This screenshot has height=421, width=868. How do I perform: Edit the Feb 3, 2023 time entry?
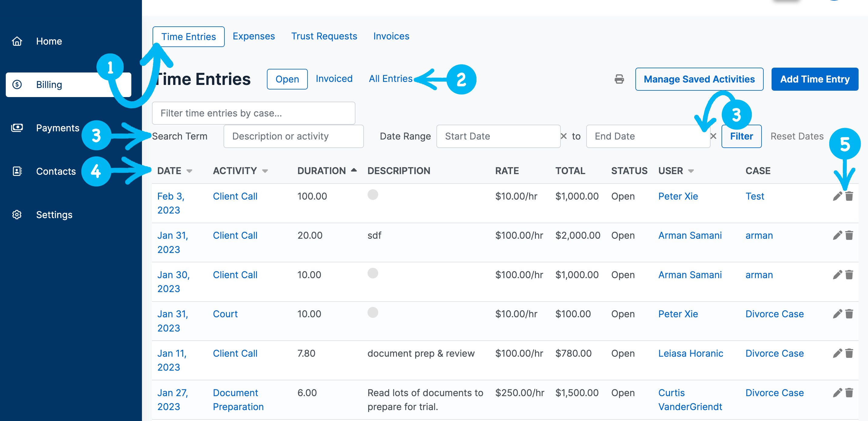(837, 196)
